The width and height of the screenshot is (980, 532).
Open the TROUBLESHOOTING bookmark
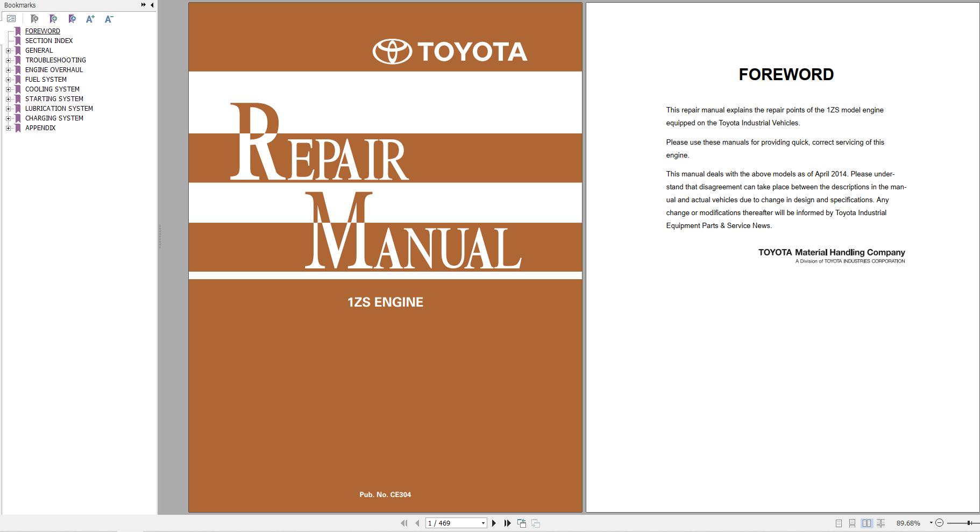pyautogui.click(x=55, y=60)
